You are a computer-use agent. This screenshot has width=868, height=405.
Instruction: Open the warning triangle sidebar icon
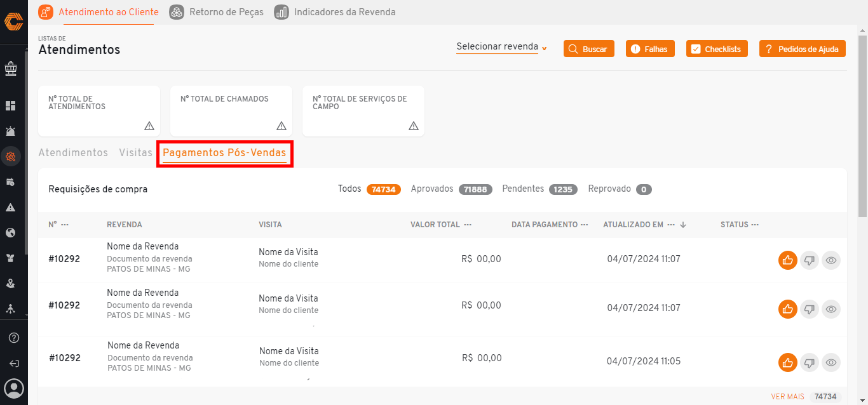pos(10,207)
